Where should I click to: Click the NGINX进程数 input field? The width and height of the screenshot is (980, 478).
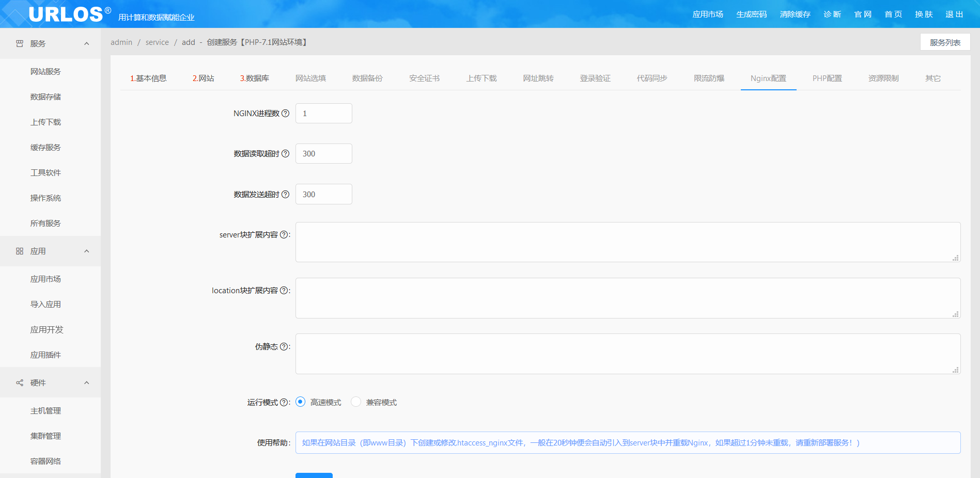coord(323,114)
